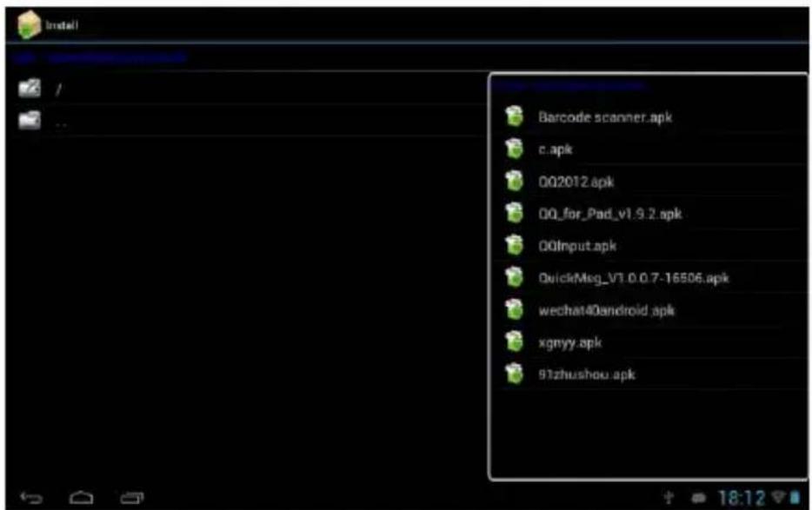This screenshot has width=812, height=510.
Task: Click the APK icon next to Barcode scanner.apk
Action: tap(514, 116)
